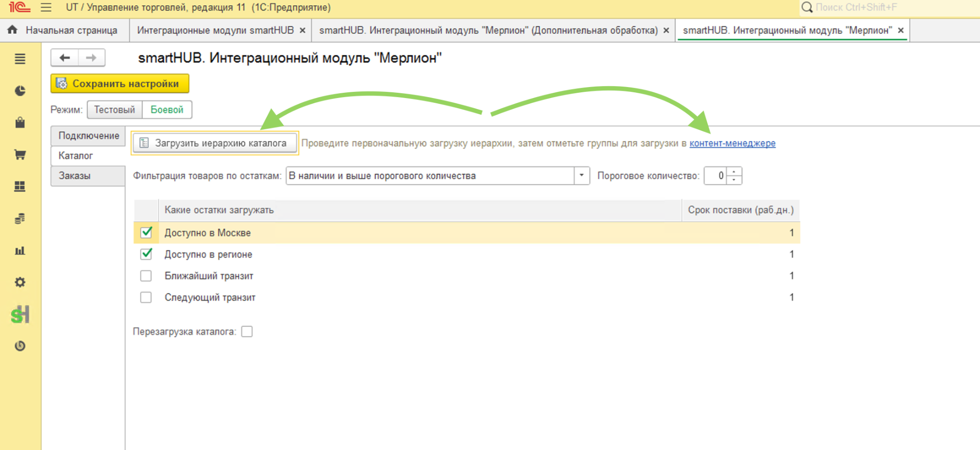Screen dimensions: 980x450
Task: Switch to the 'Заказы' side tab
Action: coord(88,176)
